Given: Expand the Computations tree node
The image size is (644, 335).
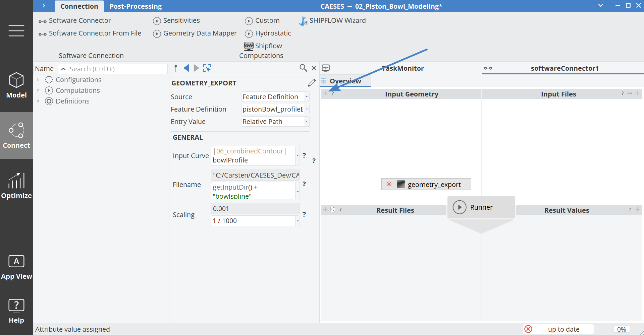Looking at the screenshot, I should 38,90.
